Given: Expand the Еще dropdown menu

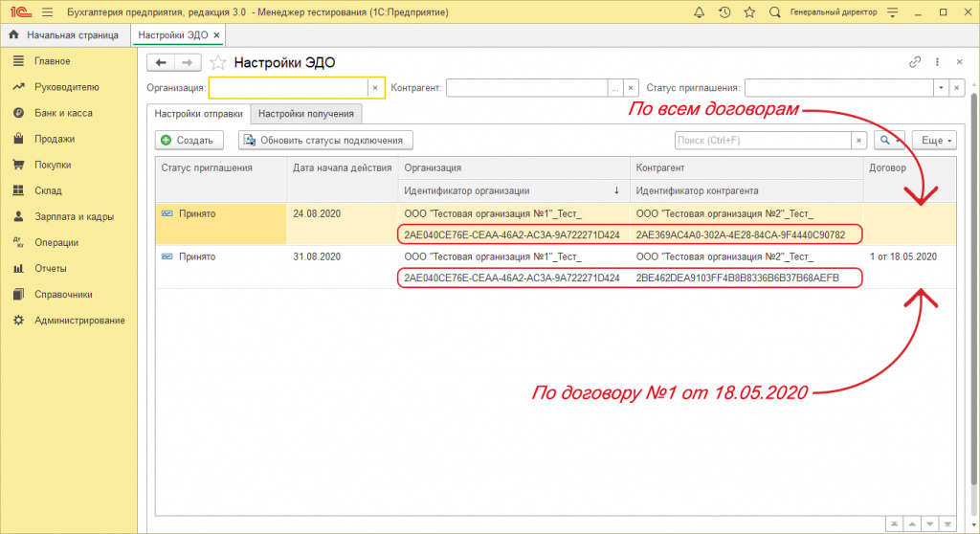Looking at the screenshot, I should point(934,140).
